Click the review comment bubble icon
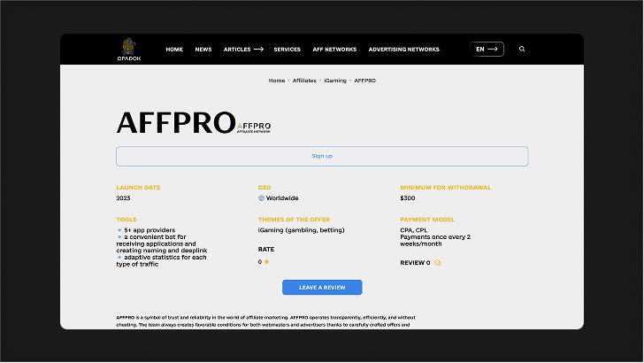 437,263
